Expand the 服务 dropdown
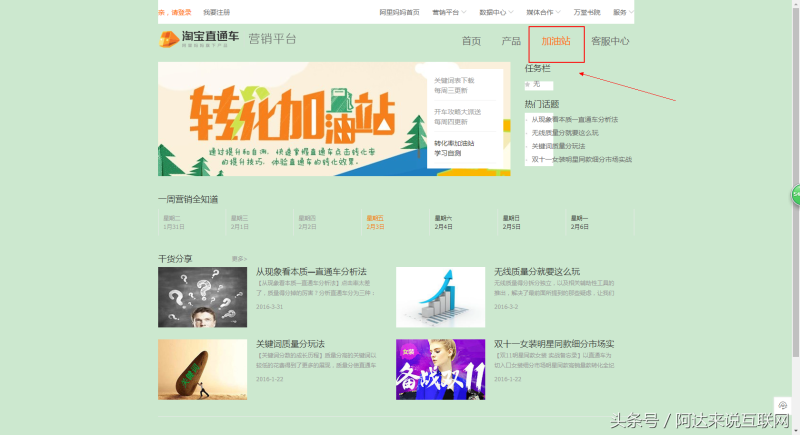This screenshot has height=435, width=800. [x=623, y=12]
